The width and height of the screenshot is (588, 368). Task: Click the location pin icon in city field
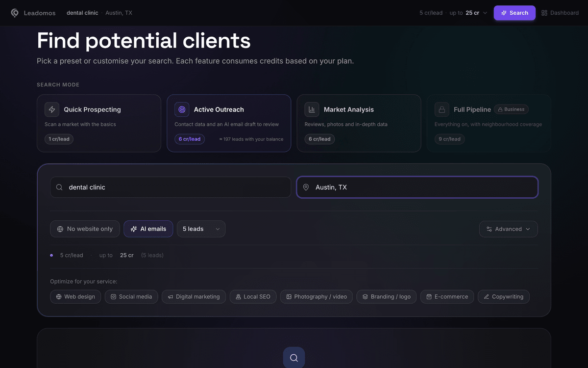click(x=306, y=187)
